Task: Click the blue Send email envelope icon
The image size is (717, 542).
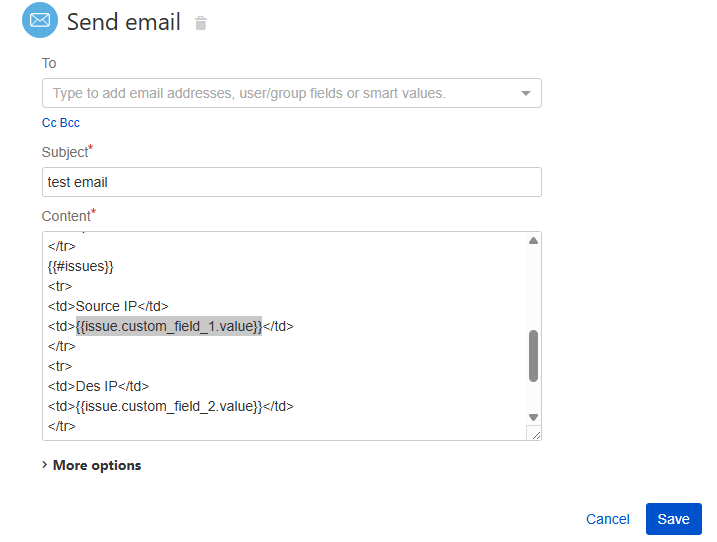Action: pos(40,20)
